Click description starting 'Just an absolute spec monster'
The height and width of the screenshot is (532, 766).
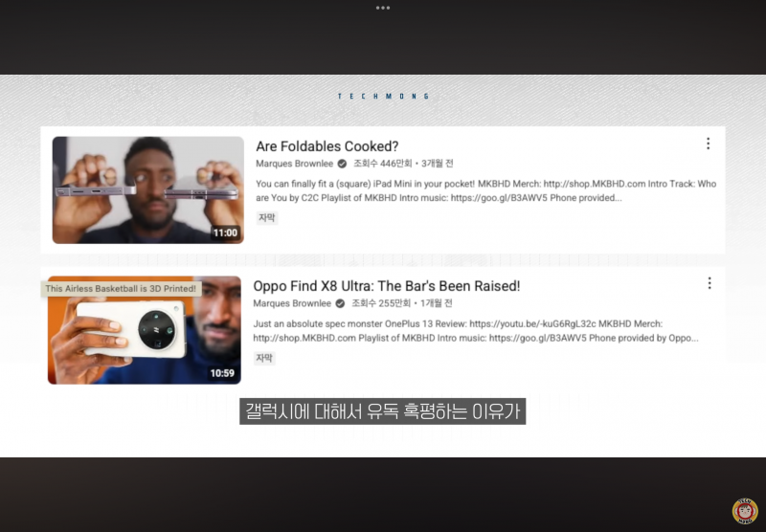tap(476, 331)
